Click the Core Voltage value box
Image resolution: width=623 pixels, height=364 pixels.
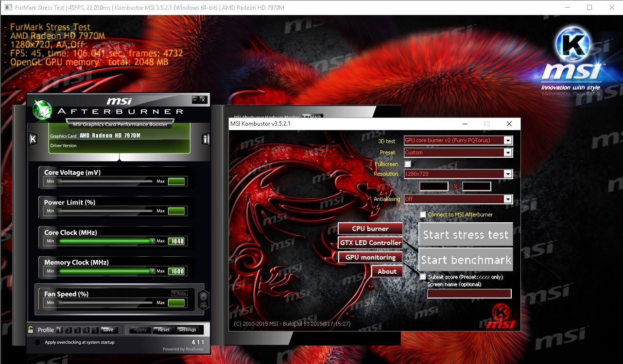[176, 182]
